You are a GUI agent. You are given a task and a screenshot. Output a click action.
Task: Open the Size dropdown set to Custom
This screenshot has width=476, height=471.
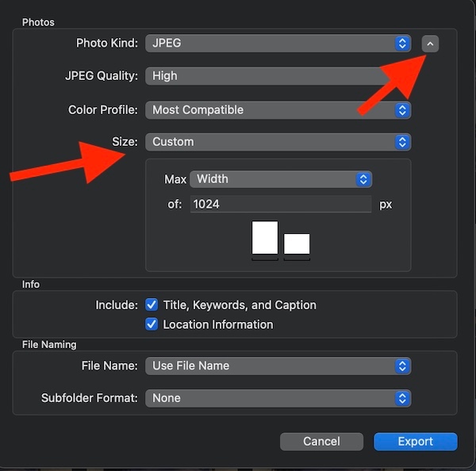270,142
